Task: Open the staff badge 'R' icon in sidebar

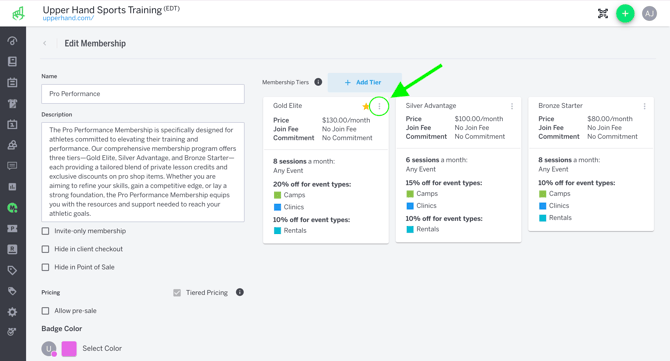Action: 12,249
